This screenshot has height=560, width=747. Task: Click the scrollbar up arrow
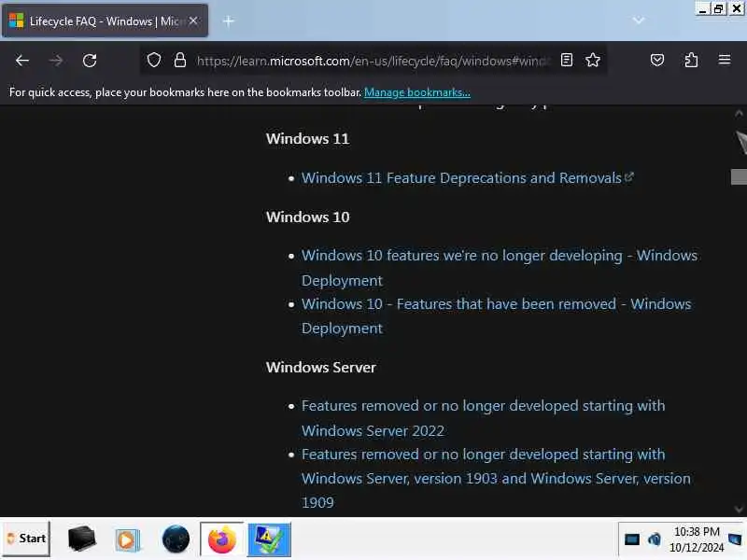739,113
